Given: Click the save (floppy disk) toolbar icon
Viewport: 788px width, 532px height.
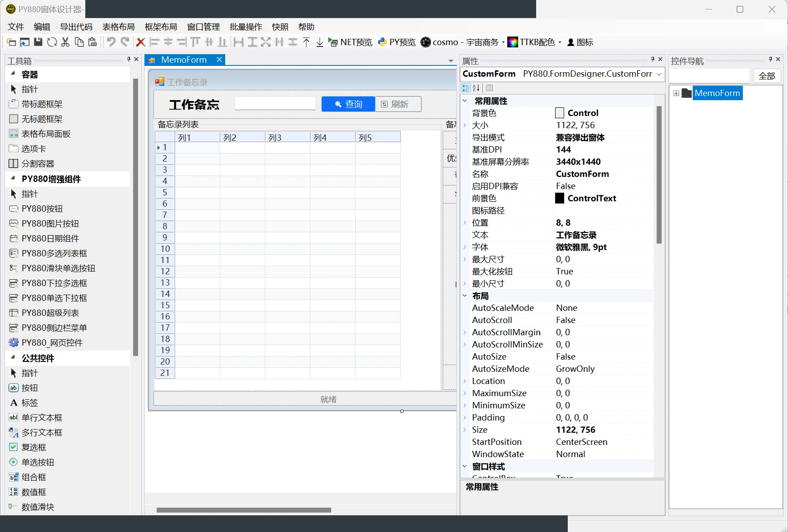Looking at the screenshot, I should (x=38, y=42).
